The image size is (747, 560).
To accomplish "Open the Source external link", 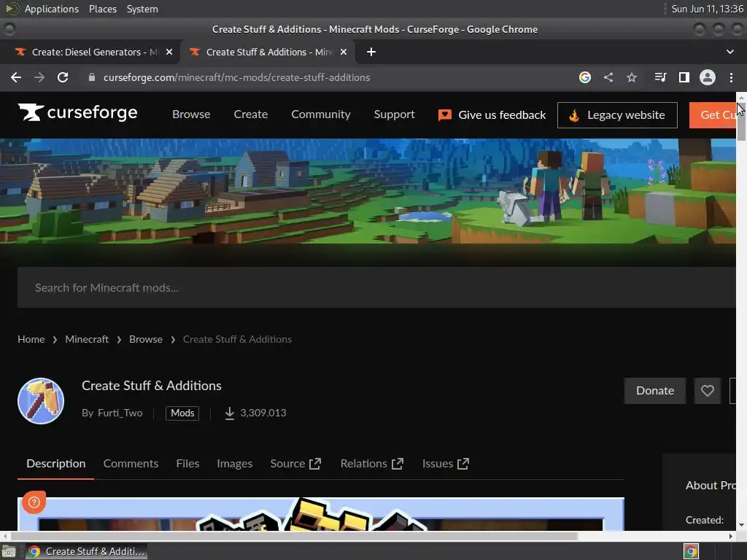I will (x=295, y=464).
